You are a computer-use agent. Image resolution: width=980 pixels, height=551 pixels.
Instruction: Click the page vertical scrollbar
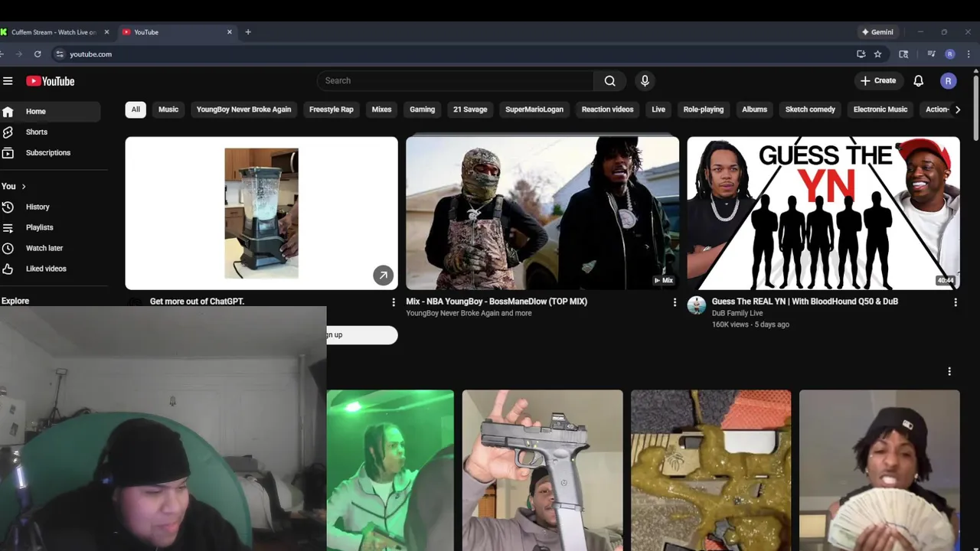coord(975,107)
